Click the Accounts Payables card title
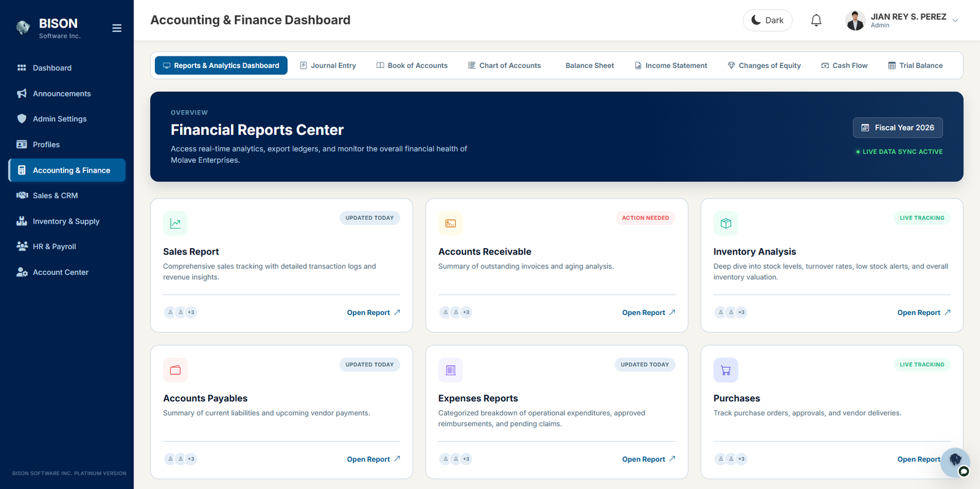 pyautogui.click(x=205, y=398)
